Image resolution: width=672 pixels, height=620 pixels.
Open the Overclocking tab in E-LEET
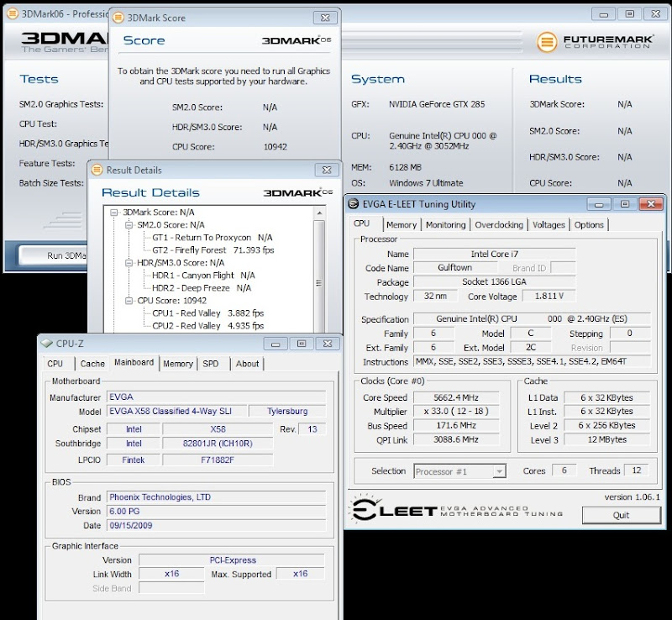click(x=499, y=224)
